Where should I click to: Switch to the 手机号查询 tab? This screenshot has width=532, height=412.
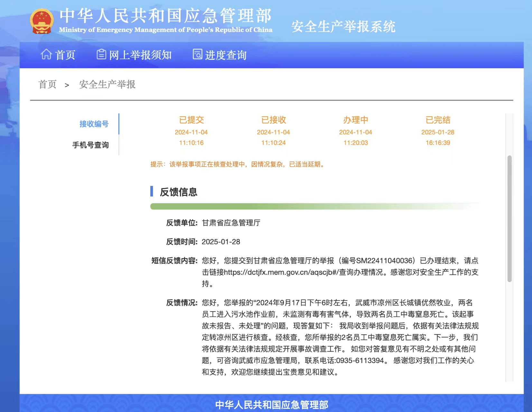90,145
